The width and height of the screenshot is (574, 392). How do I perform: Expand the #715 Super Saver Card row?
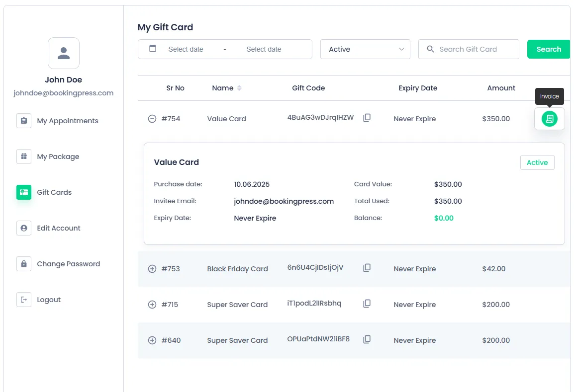tap(152, 305)
